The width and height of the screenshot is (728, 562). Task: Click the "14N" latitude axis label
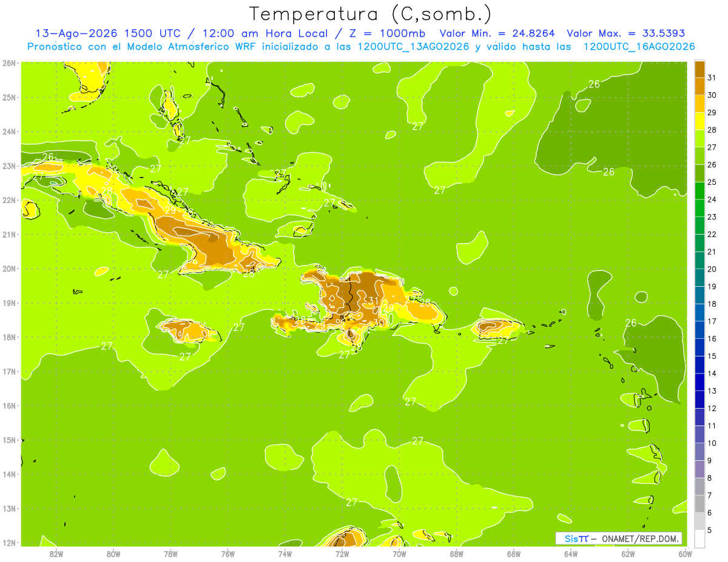tap(9, 474)
